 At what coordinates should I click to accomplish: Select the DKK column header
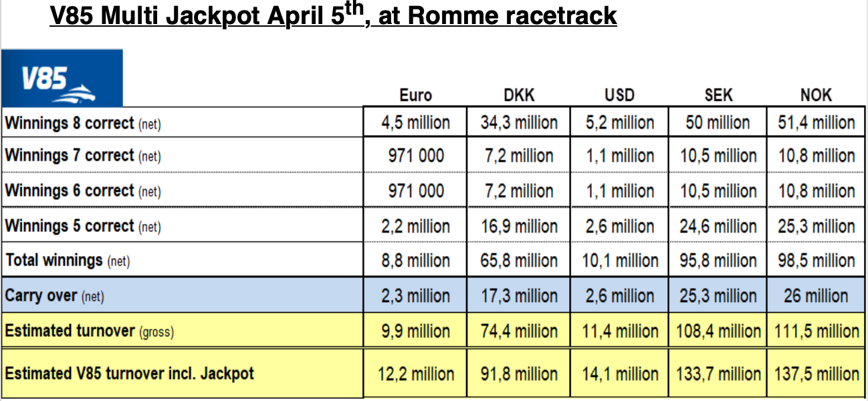518,95
